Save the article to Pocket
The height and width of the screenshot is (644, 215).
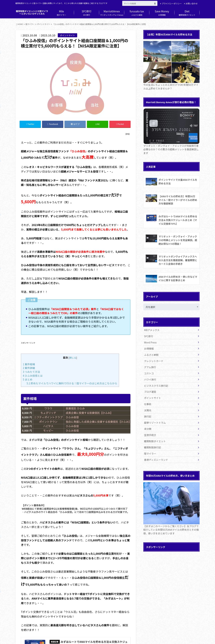pos(120,124)
